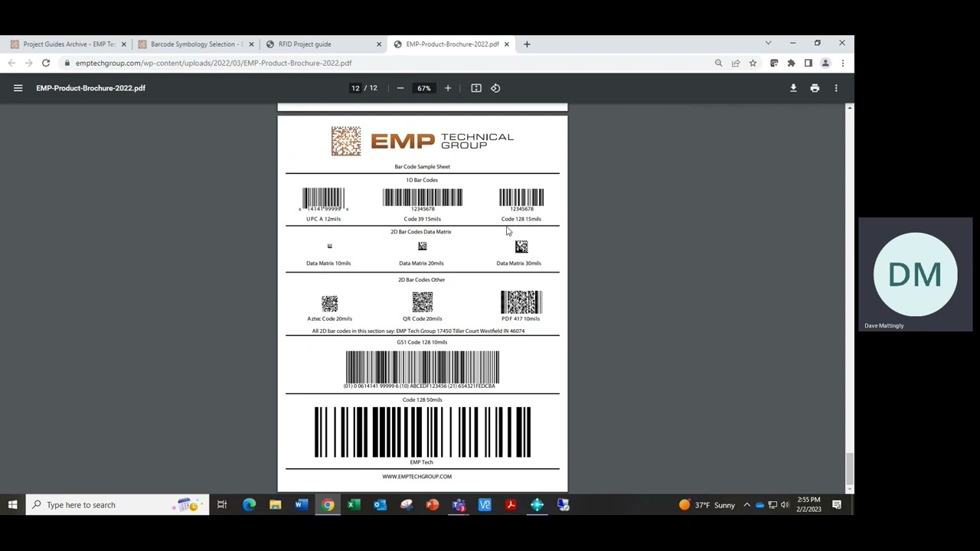Open the Windows Start menu
The height and width of the screenshot is (551, 980).
click(12, 505)
